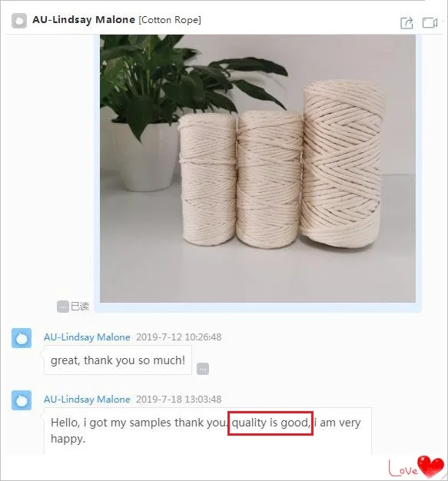Image resolution: width=448 pixels, height=481 pixels.
Task: Click the 2019-7-18 13:03:48 timestamp
Action: coord(178,400)
